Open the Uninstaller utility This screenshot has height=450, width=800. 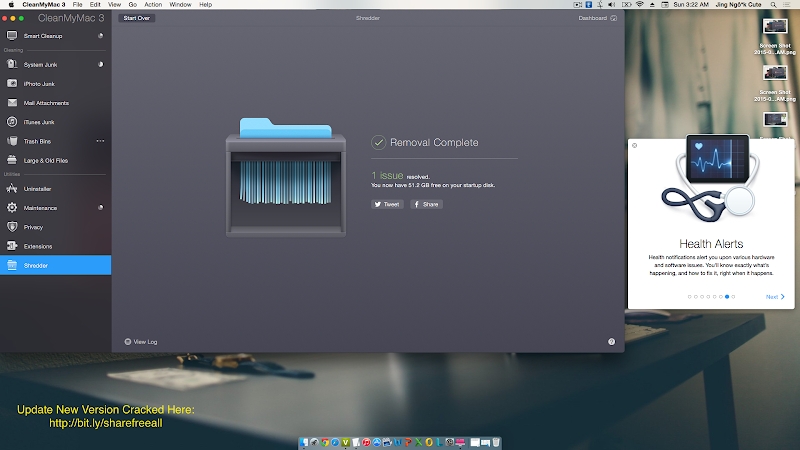(x=56, y=189)
